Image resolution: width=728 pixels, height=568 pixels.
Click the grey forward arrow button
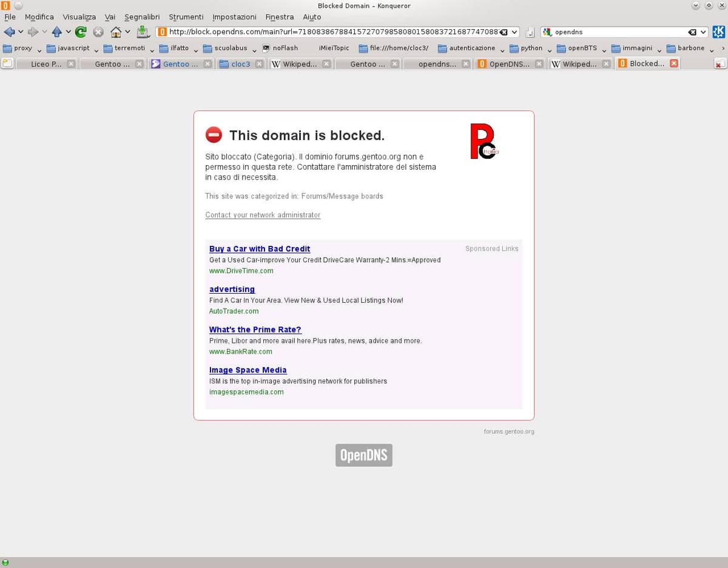33,32
